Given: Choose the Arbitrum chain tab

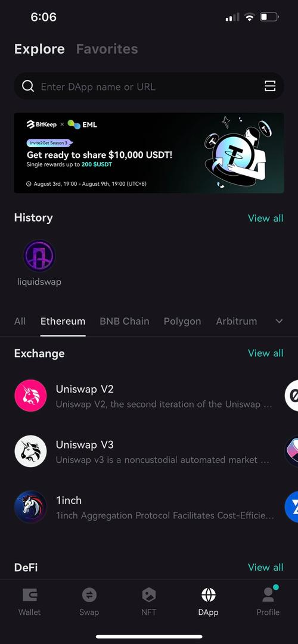Looking at the screenshot, I should 237,321.
